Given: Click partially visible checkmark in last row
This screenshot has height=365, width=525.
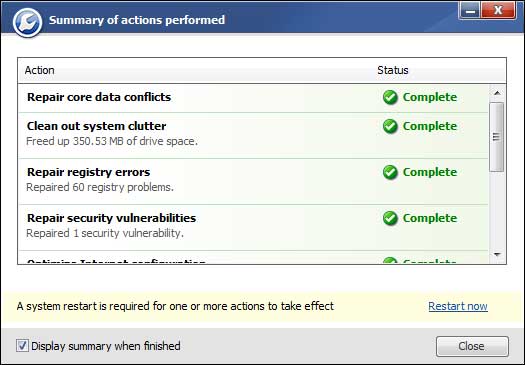Looking at the screenshot, I should (x=390, y=260).
